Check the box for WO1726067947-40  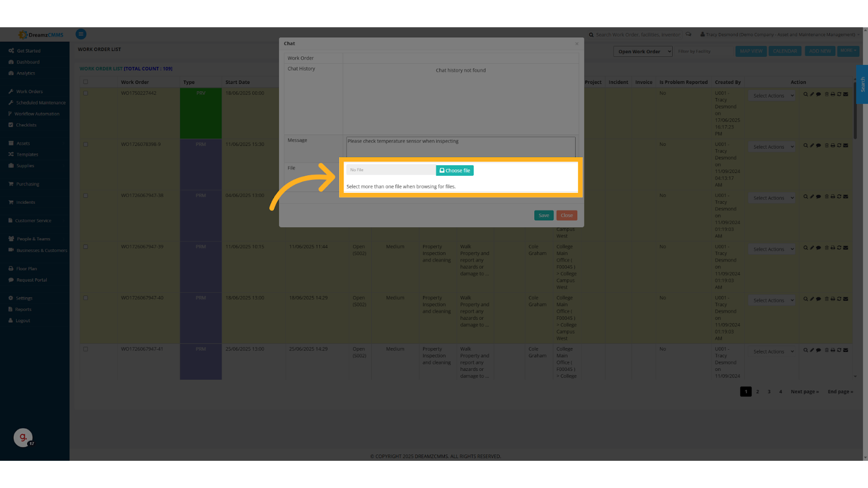tap(85, 298)
